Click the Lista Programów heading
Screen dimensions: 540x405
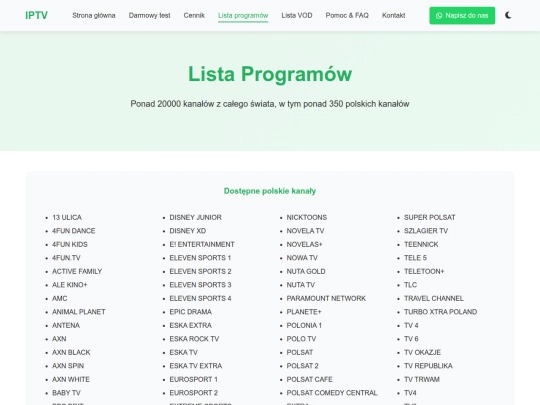click(270, 74)
